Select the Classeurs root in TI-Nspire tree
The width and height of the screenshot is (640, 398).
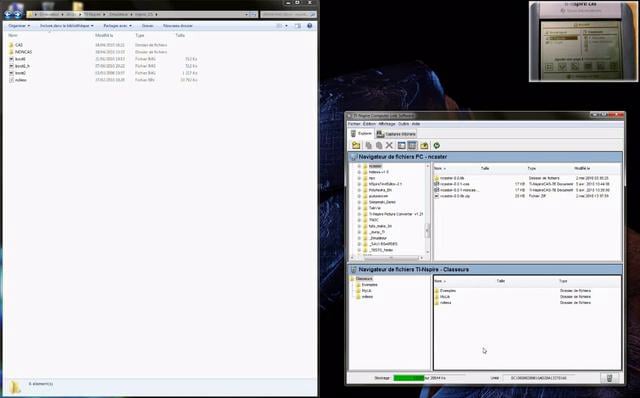[x=364, y=278]
